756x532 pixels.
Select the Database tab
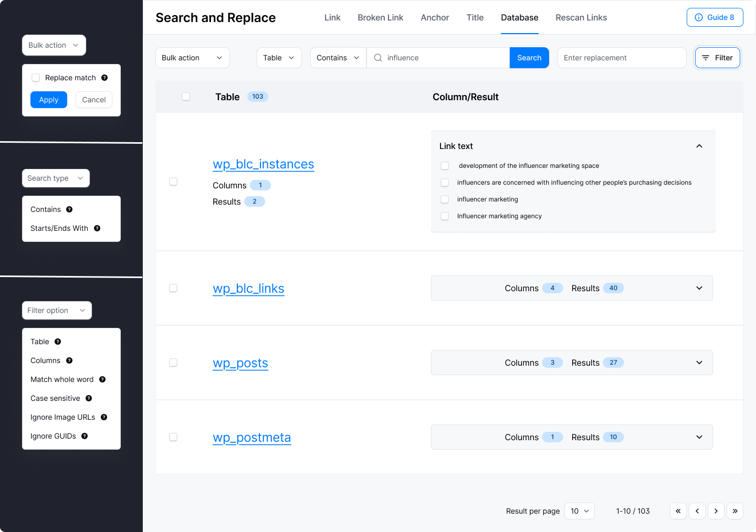tap(520, 17)
